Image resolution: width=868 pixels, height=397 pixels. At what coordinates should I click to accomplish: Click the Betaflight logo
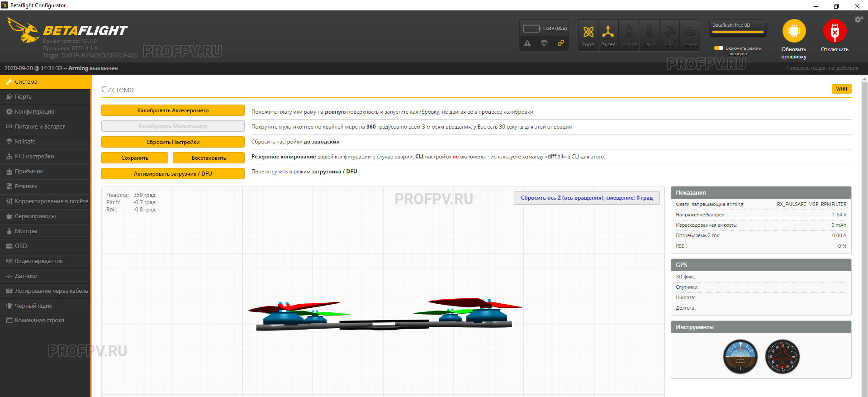pyautogui.click(x=68, y=30)
